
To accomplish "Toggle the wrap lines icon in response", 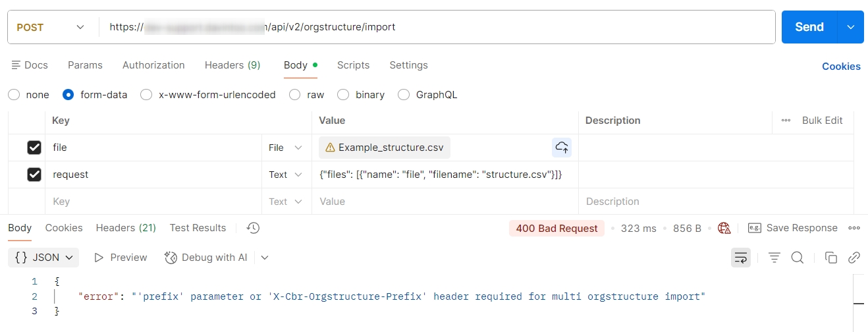I will [x=741, y=258].
